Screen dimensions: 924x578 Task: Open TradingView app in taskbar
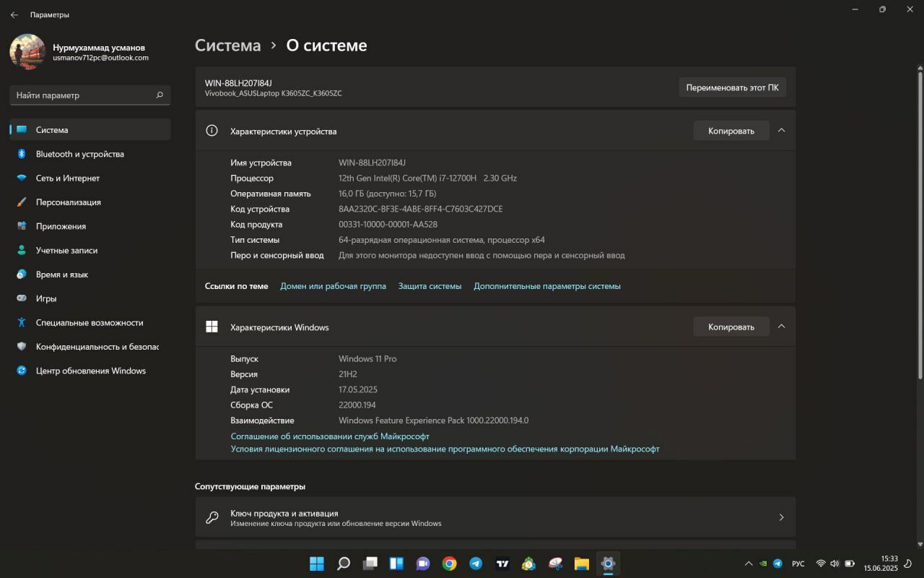[502, 564]
